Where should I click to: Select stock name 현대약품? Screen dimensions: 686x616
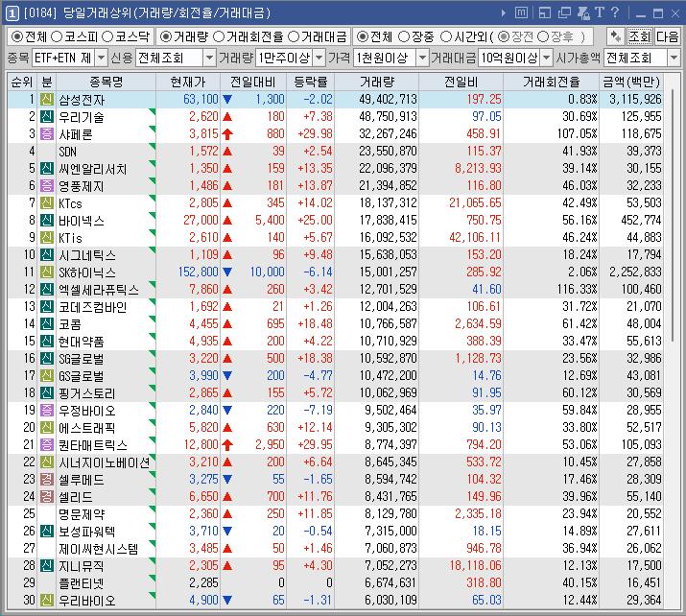point(82,342)
